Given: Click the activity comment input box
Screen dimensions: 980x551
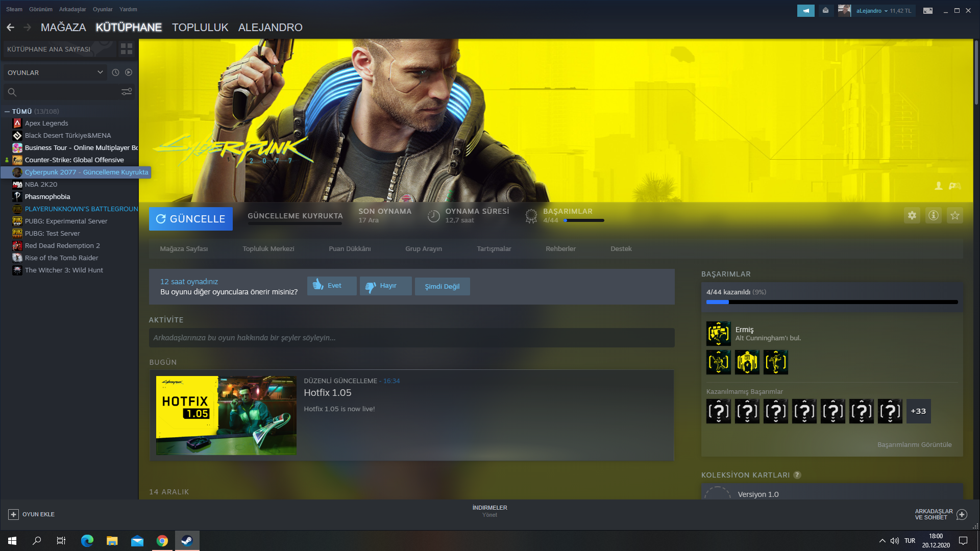Looking at the screenshot, I should (411, 338).
